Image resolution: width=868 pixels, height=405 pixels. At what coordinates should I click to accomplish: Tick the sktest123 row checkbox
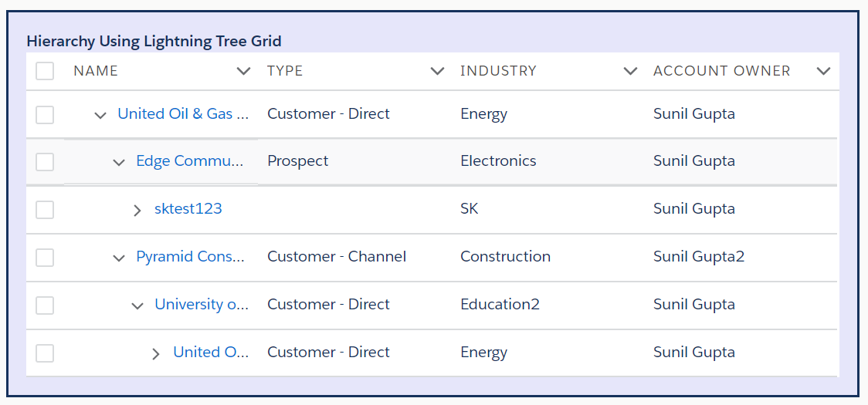45,209
